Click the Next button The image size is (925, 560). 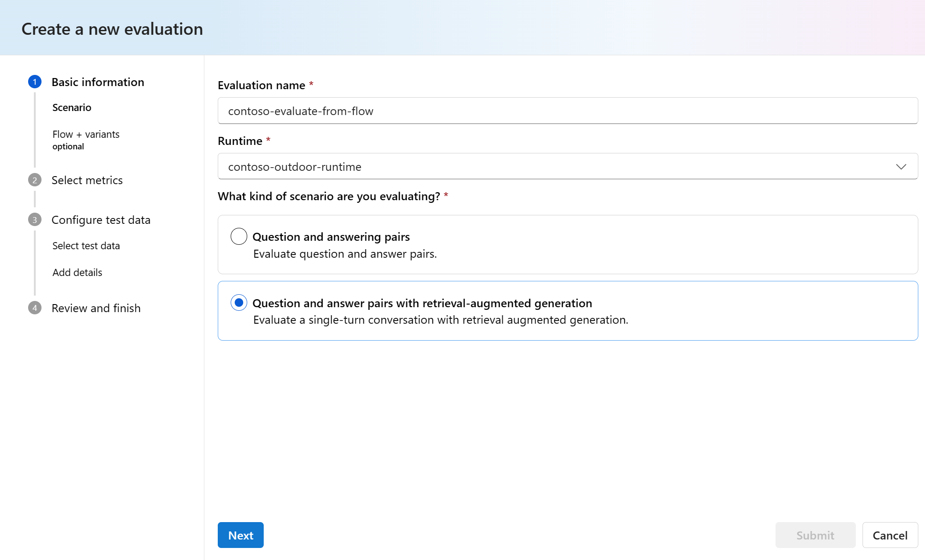(x=241, y=535)
